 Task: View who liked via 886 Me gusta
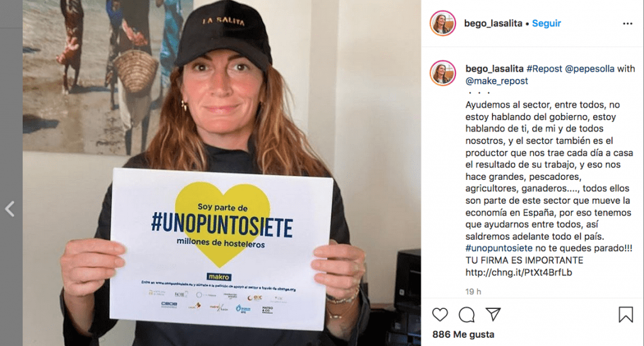coord(464,335)
